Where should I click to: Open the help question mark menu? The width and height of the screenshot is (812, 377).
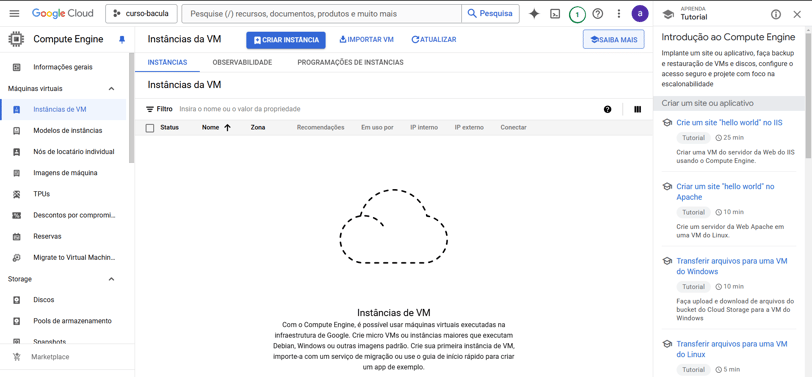coord(598,14)
